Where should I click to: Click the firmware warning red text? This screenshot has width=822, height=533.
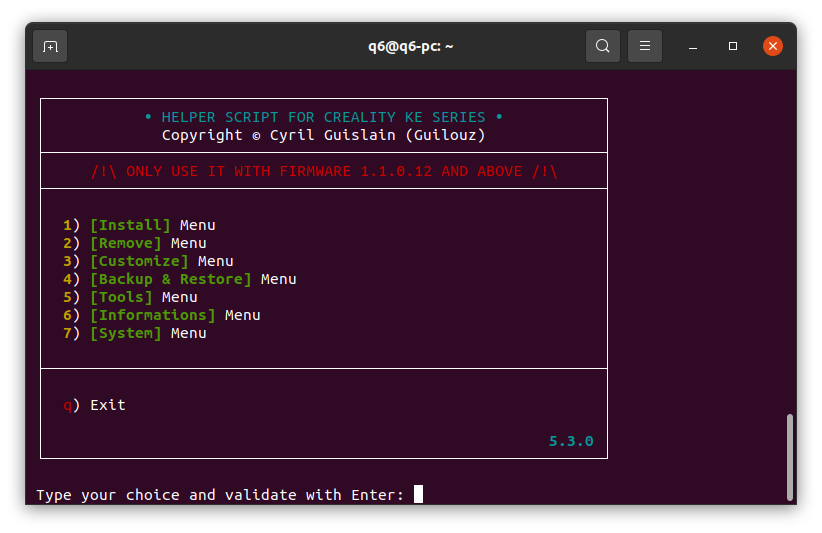tap(323, 171)
